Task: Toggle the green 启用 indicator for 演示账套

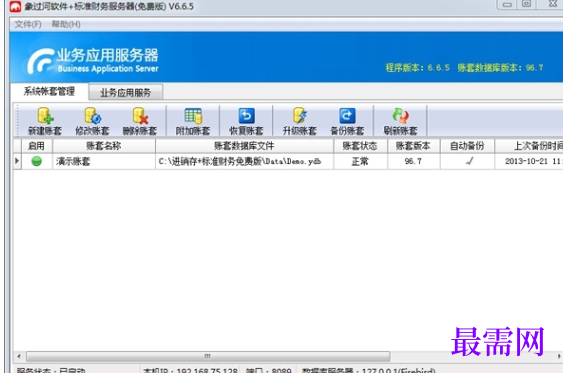Action: pos(36,161)
